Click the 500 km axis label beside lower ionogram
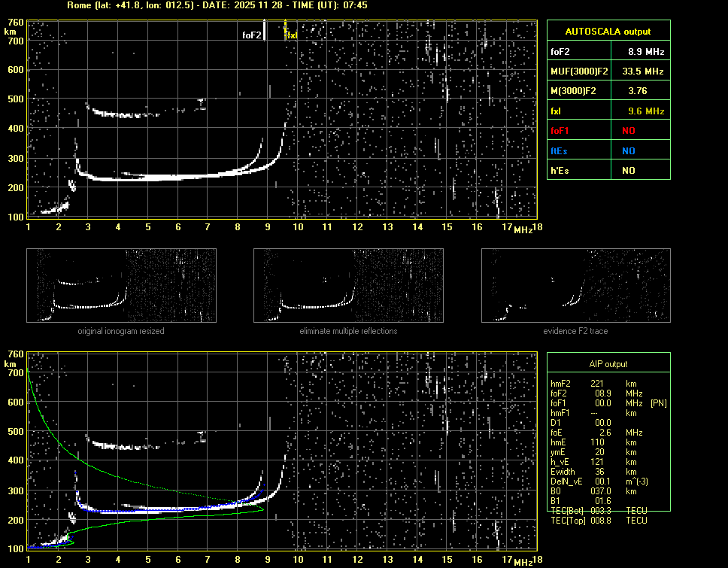 pos(15,431)
